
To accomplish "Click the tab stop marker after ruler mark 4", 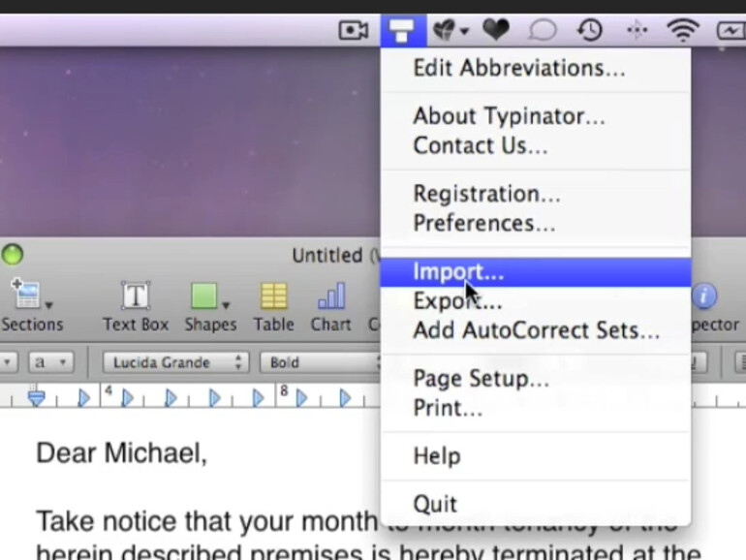I will tap(128, 398).
